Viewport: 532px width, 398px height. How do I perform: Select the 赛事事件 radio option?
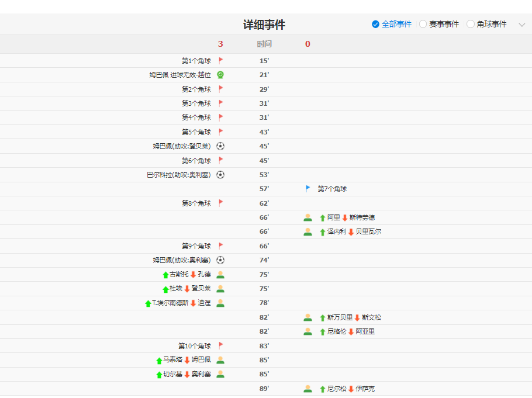pos(439,24)
